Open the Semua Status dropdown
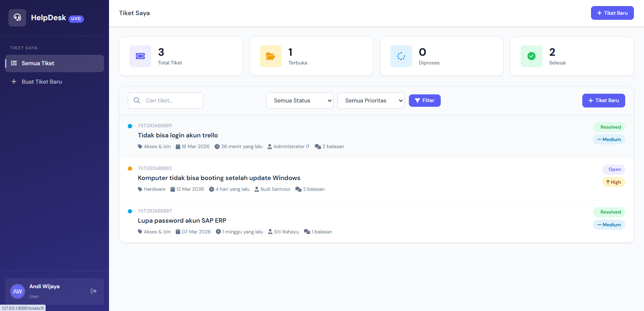The image size is (644, 311). pyautogui.click(x=300, y=100)
